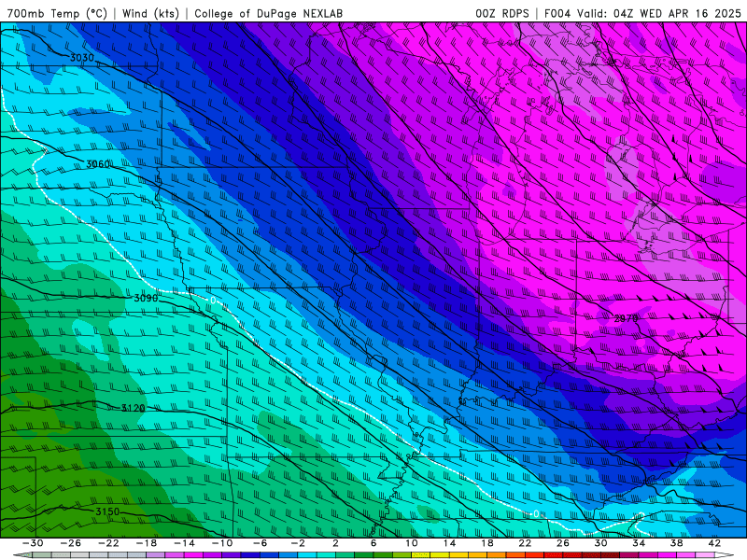This screenshot has height=560, width=747.
Task: Click the -2 value on the temperature scale
Action: click(298, 543)
